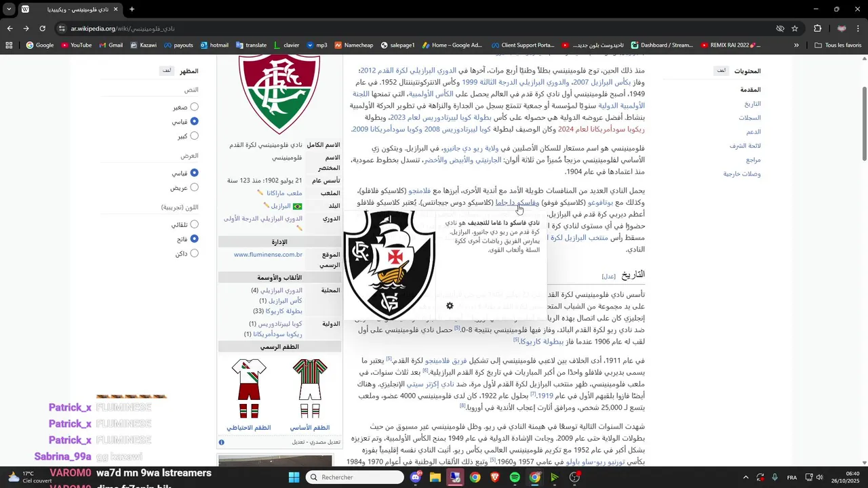Hide the المحتويات contents panel

pyautogui.click(x=722, y=70)
